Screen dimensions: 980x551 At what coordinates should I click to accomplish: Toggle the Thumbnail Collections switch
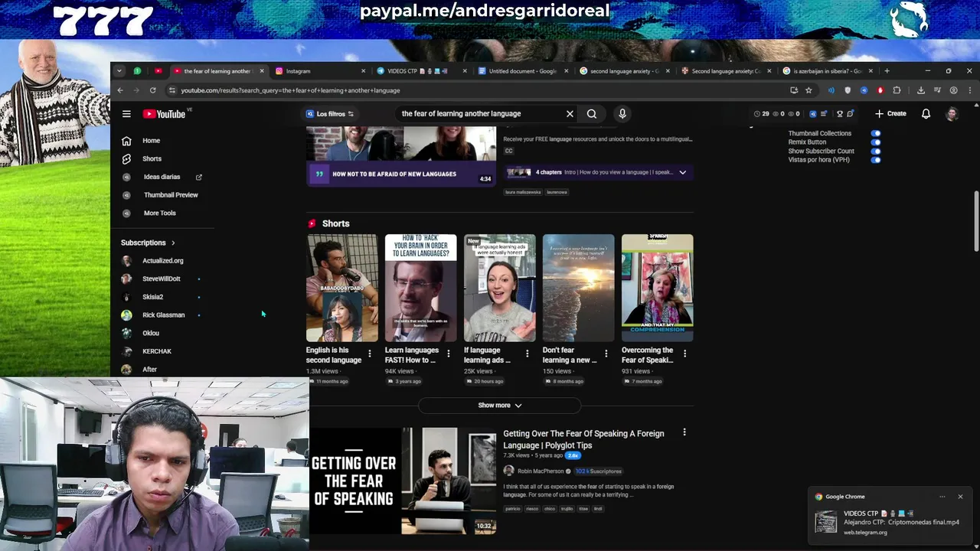tap(876, 133)
